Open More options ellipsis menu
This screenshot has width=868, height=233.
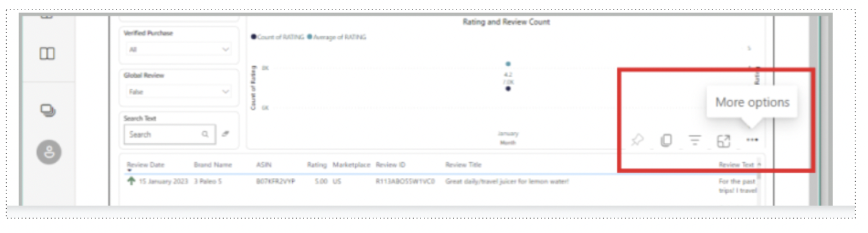[x=752, y=140]
